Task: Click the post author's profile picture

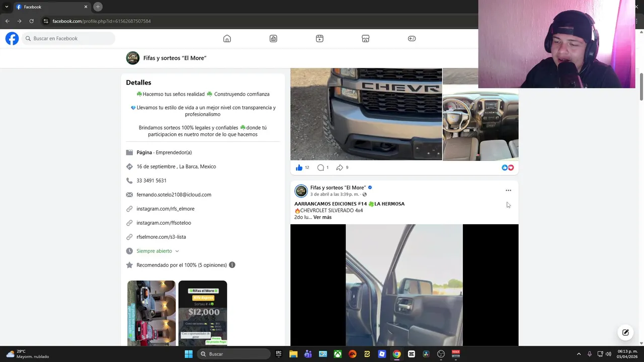Action: [x=301, y=191]
